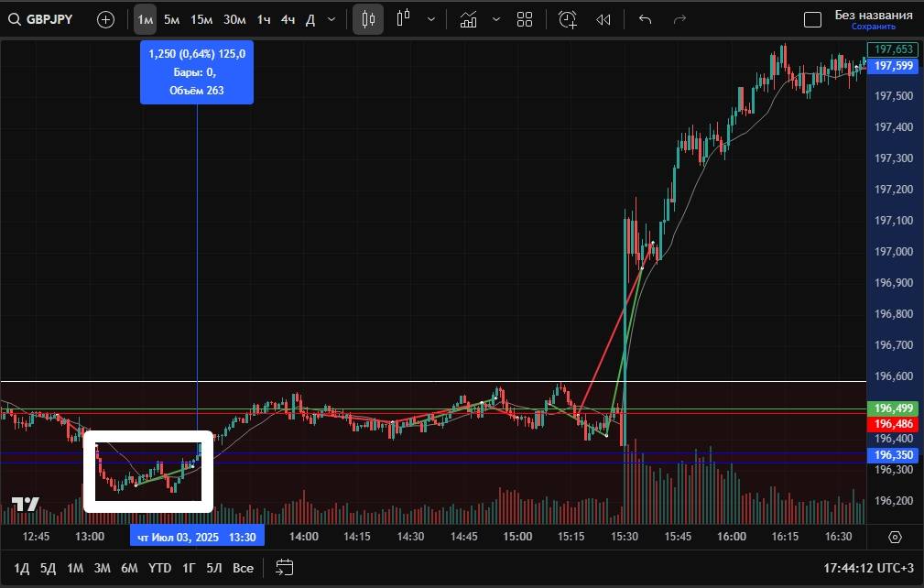Click the green 196,499 price label

point(893,408)
